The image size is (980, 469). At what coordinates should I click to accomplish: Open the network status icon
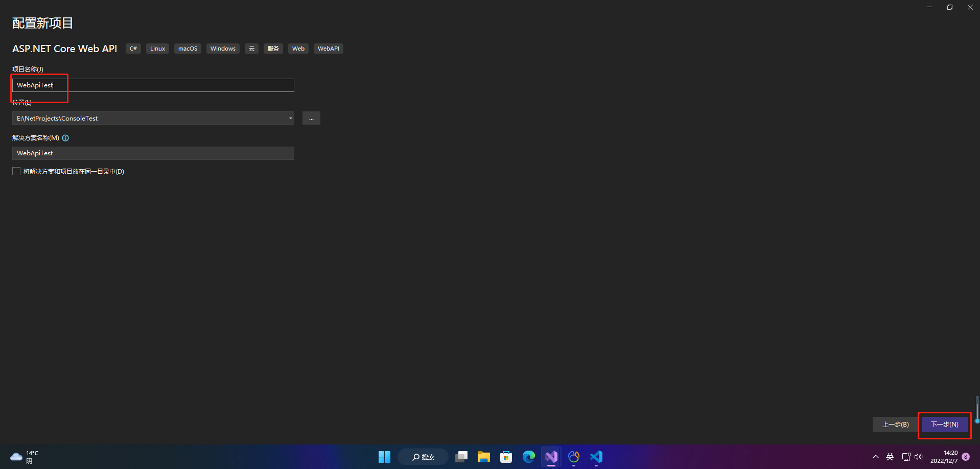click(906, 457)
